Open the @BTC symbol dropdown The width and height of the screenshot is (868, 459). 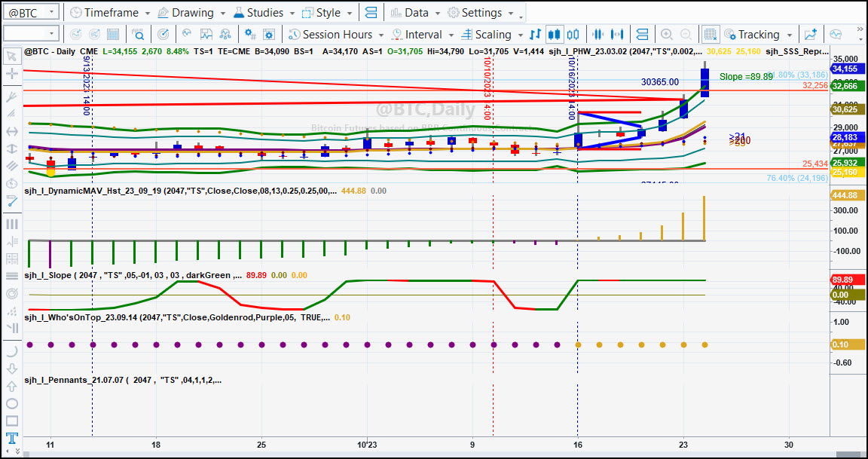[51, 12]
